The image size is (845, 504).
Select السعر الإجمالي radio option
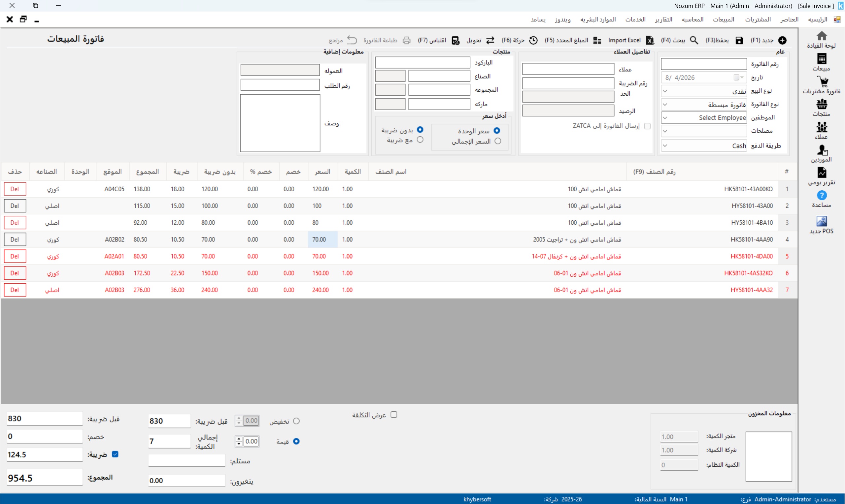498,141
